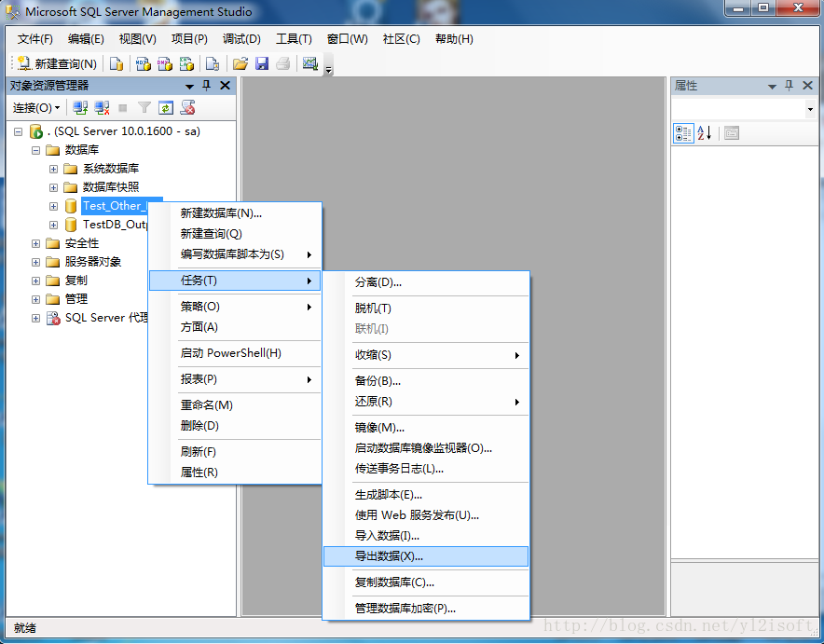Toggle the 对象资源管理器 auto-hide pin
The height and width of the screenshot is (644, 824).
click(x=207, y=86)
